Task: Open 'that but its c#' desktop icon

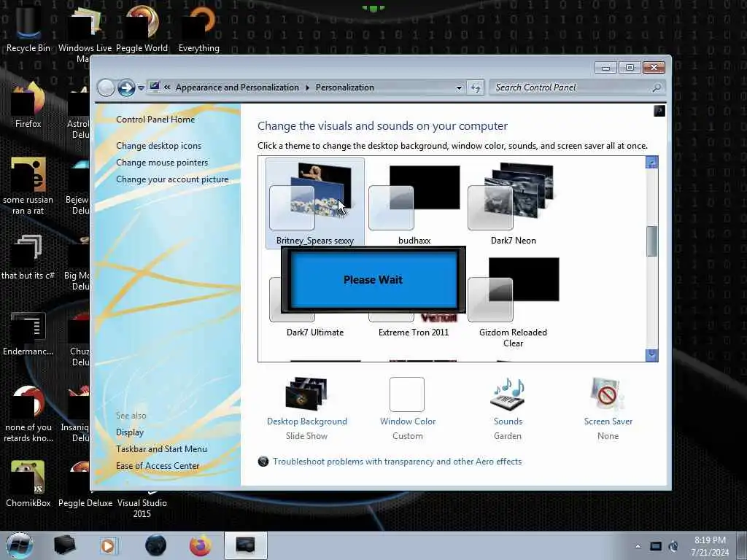Action: coord(28,257)
